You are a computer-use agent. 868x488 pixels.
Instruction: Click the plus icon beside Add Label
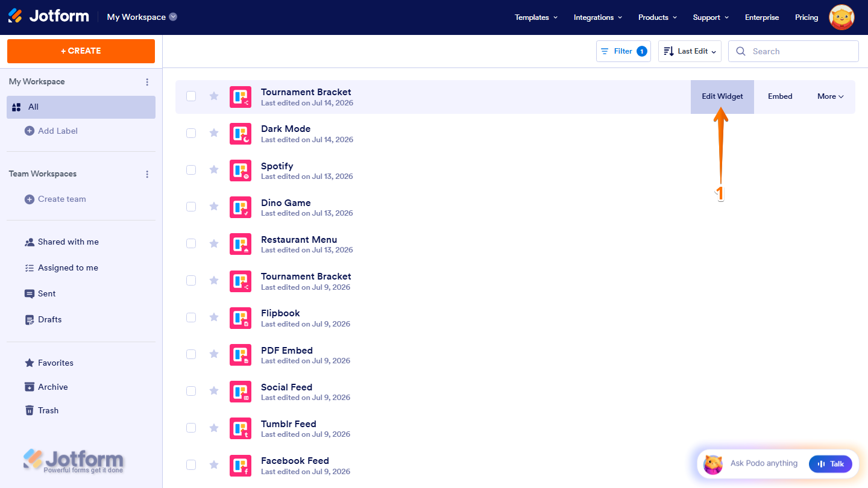coord(29,131)
